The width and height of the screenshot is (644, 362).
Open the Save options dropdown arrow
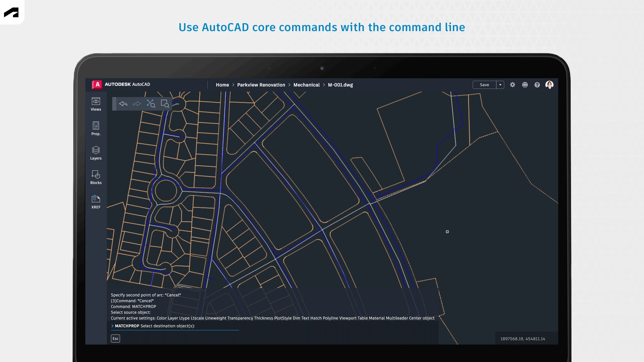point(500,85)
